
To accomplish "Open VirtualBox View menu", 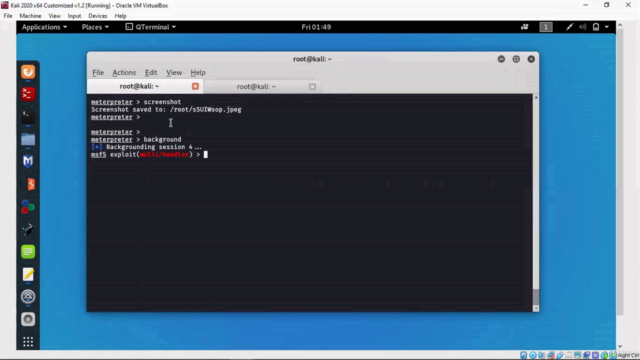I will click(x=54, y=16).
